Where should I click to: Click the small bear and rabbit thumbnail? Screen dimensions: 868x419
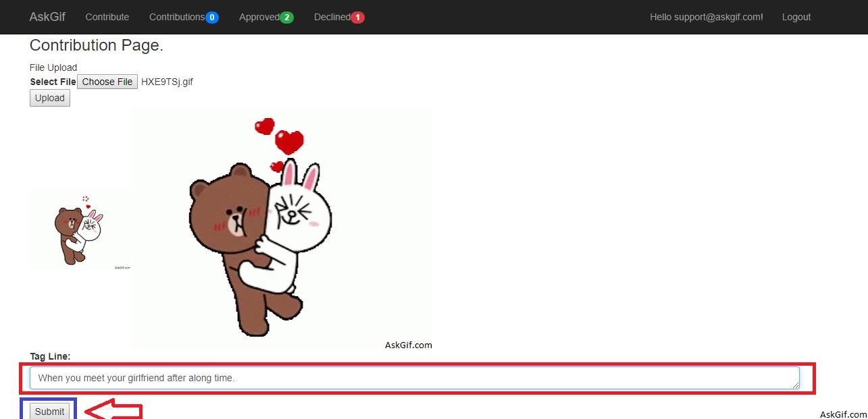click(x=80, y=229)
